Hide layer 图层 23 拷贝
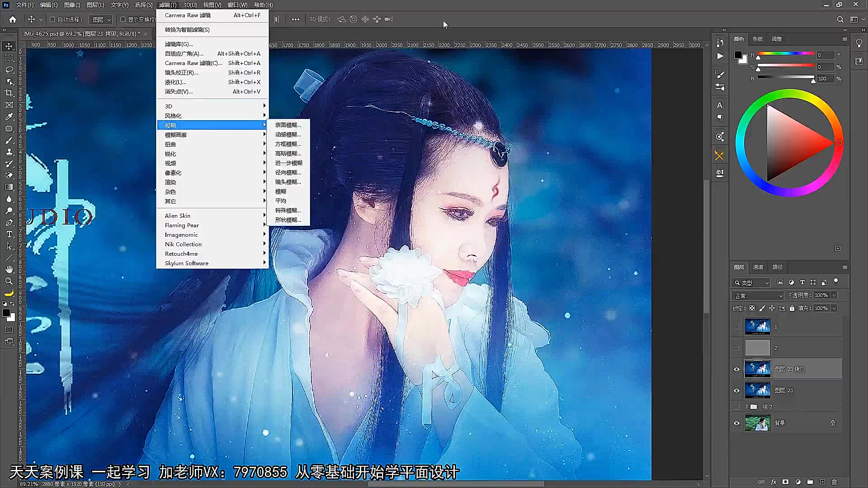The width and height of the screenshot is (868, 488). [736, 369]
